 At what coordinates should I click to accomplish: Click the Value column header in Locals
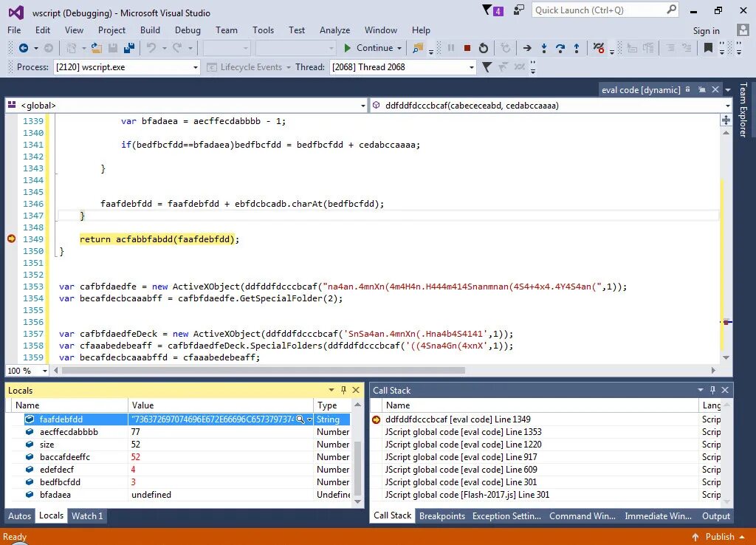220,405
